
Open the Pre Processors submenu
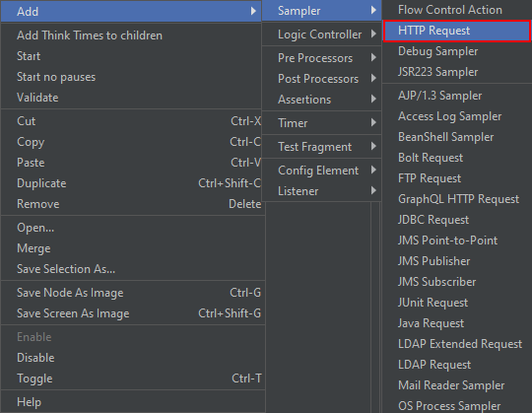[321, 58]
